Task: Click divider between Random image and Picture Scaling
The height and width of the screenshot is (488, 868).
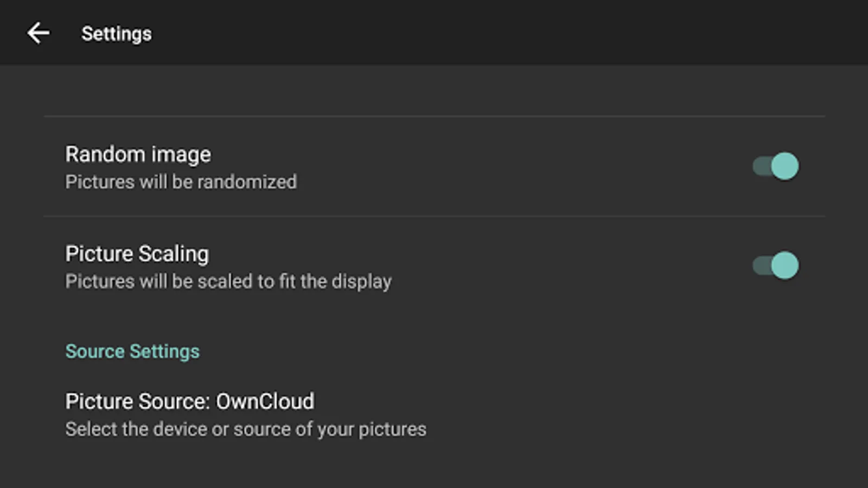Action: click(x=434, y=216)
